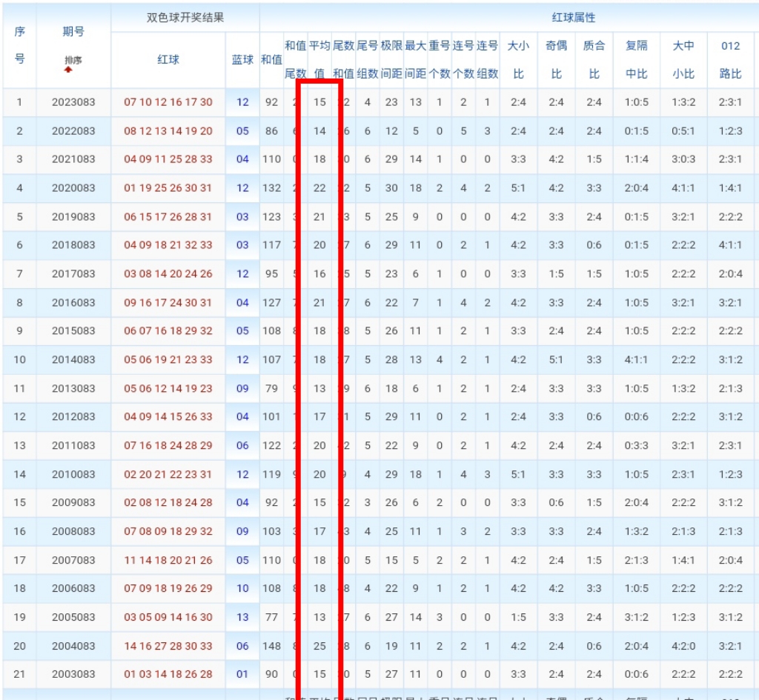
Task: Click red balls 07 10 12 16 17 30
Action: pyautogui.click(x=168, y=102)
